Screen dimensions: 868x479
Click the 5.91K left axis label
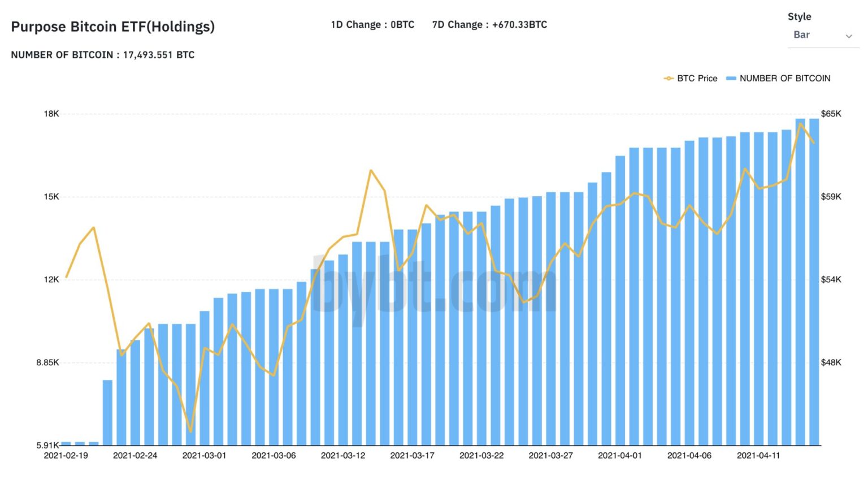click(x=47, y=445)
